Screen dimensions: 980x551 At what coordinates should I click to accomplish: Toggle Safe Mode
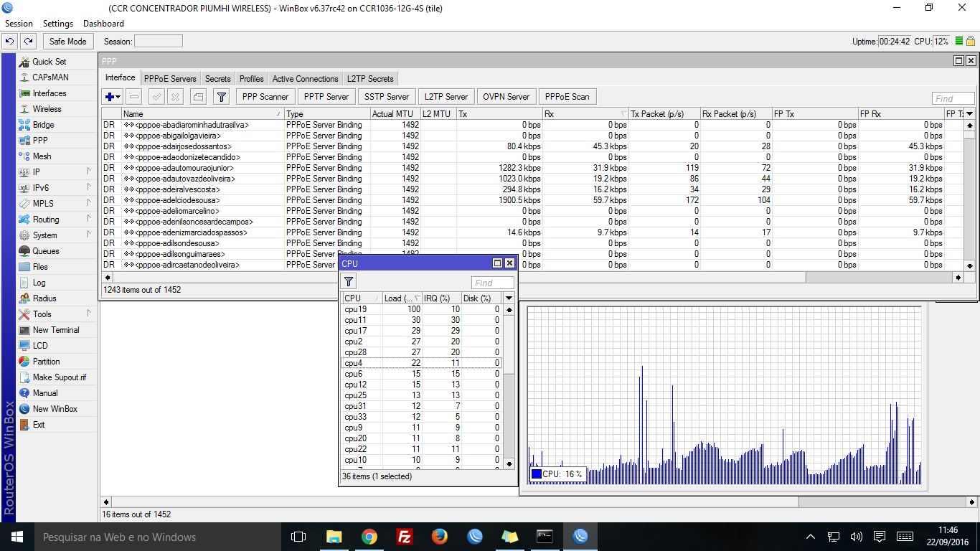(68, 42)
